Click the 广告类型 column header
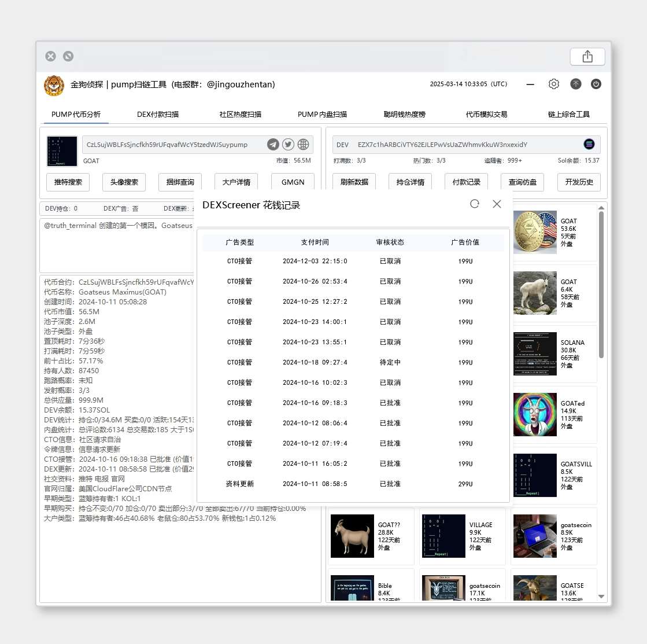 click(240, 242)
